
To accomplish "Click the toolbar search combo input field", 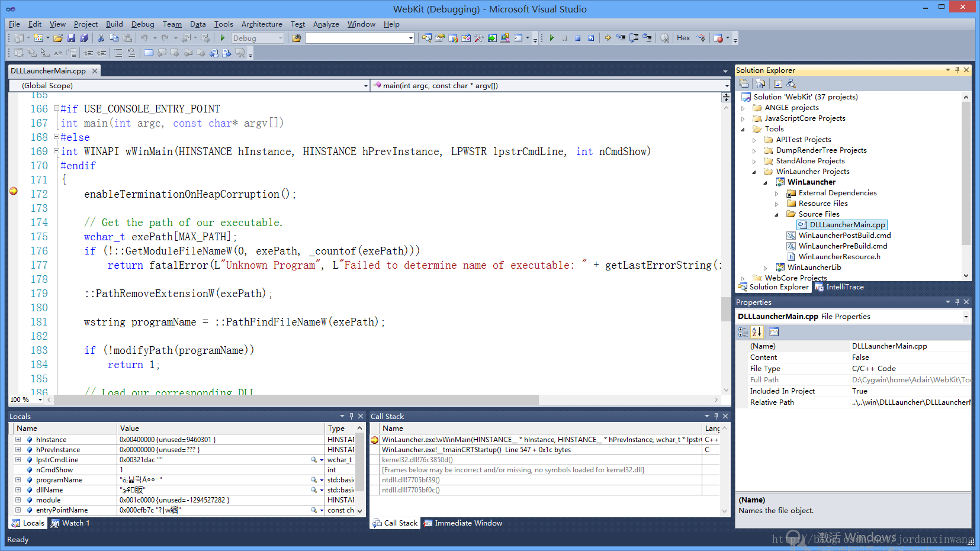I will pos(356,38).
